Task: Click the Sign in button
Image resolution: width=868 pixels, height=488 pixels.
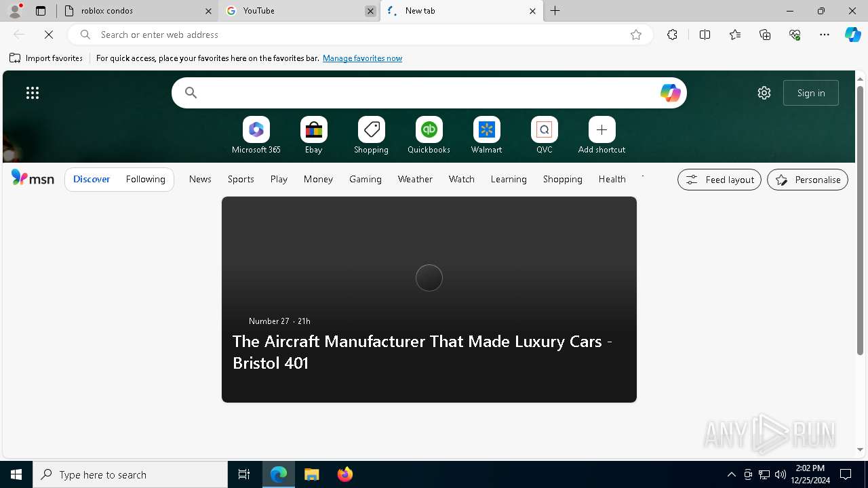Action: pyautogui.click(x=811, y=93)
